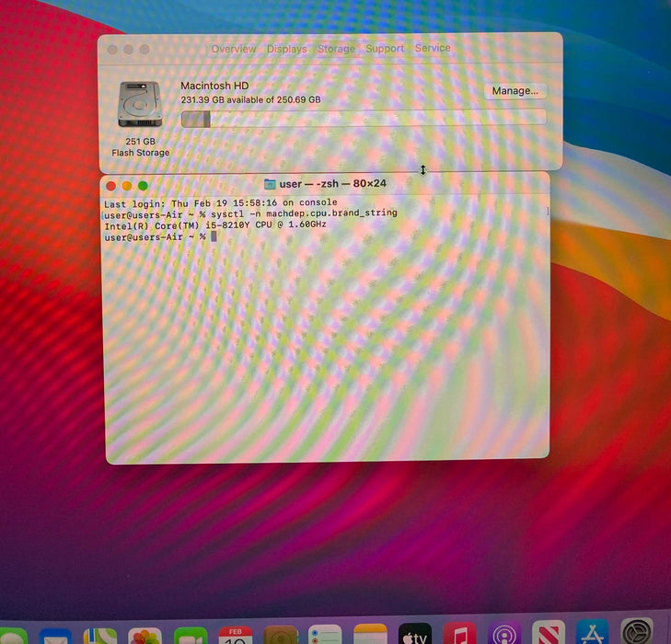The width and height of the screenshot is (671, 644).
Task: Open Reminders from the Dock
Action: [x=325, y=634]
